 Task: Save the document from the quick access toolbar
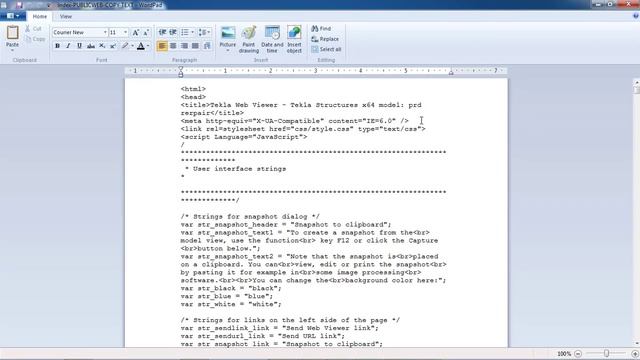click(x=19, y=5)
